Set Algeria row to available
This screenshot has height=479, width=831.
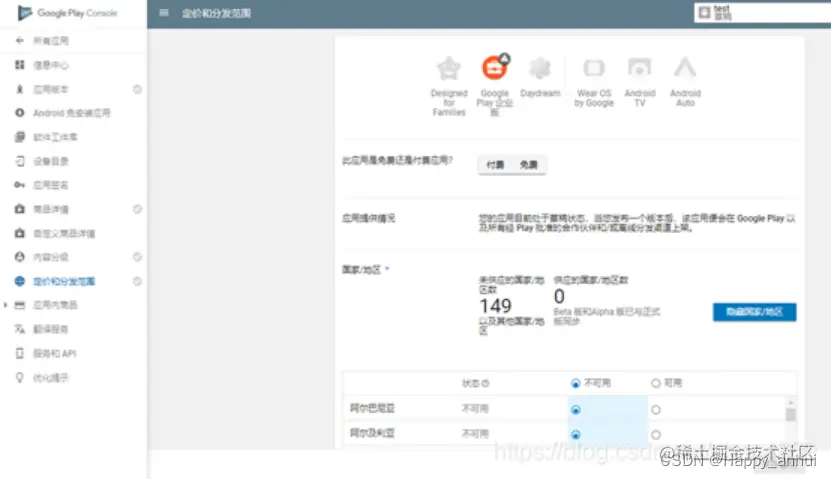tap(656, 434)
